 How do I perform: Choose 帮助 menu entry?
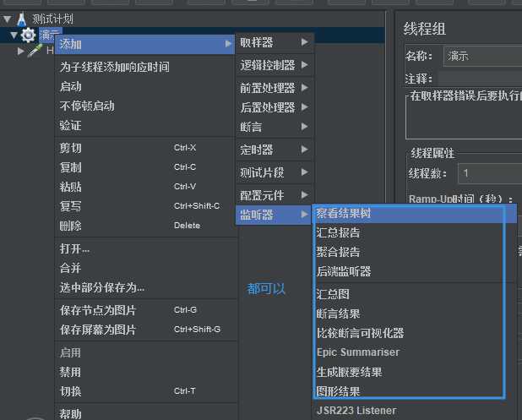pos(146,414)
